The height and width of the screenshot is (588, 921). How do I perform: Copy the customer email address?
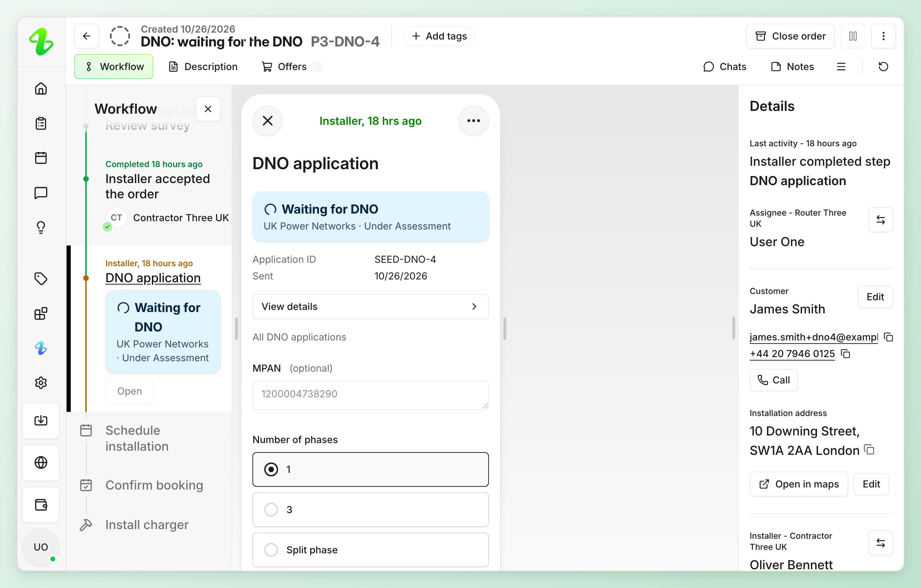point(888,337)
